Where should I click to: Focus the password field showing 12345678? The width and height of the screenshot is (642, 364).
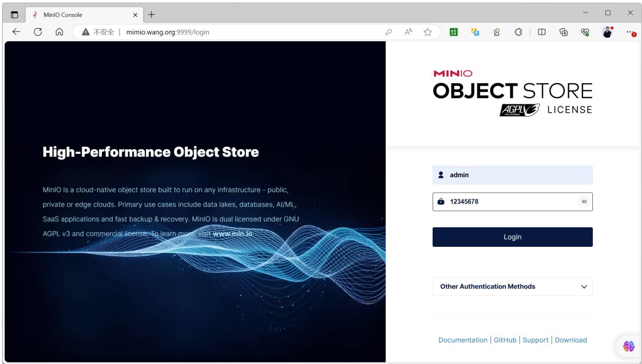pyautogui.click(x=512, y=202)
